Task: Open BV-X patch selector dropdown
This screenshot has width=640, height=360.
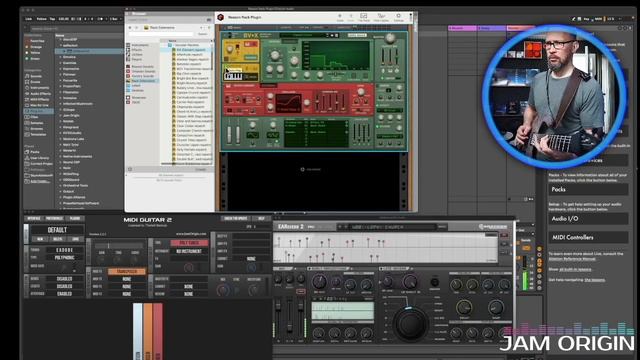Action: [304, 36]
